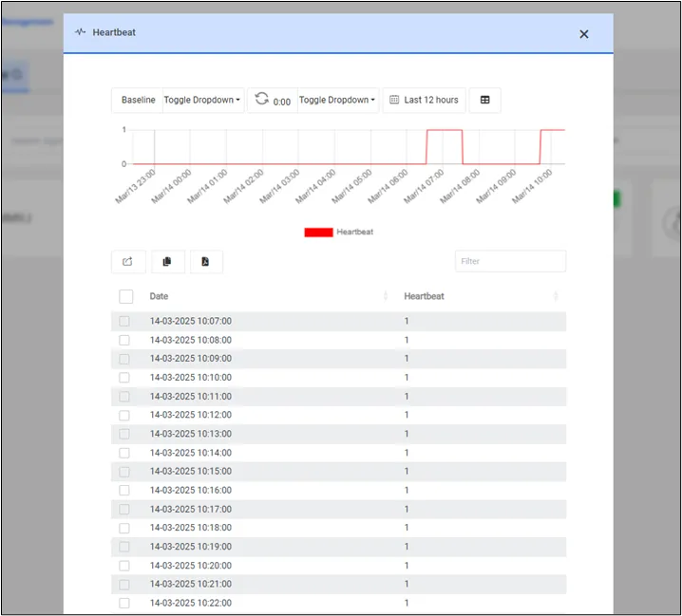Click the Heartbeat column sort arrows
This screenshot has height=616, width=682.
click(555, 296)
